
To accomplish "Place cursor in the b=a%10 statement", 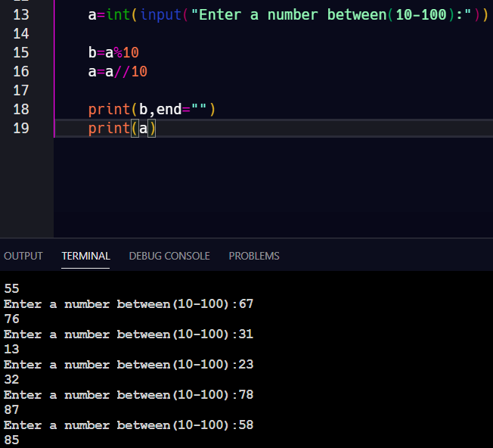I will coord(113,52).
